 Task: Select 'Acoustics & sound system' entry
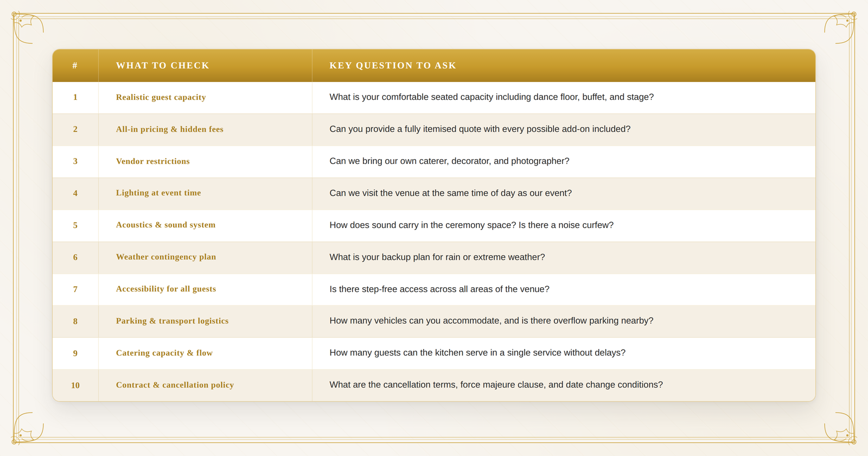(165, 225)
